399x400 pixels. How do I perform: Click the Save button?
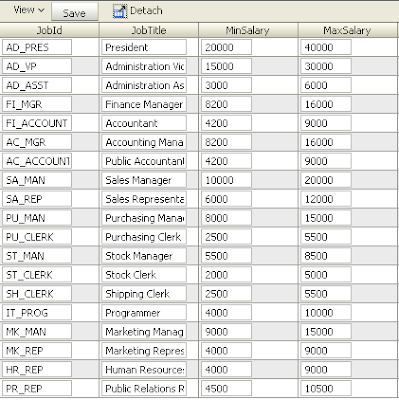pos(75,12)
